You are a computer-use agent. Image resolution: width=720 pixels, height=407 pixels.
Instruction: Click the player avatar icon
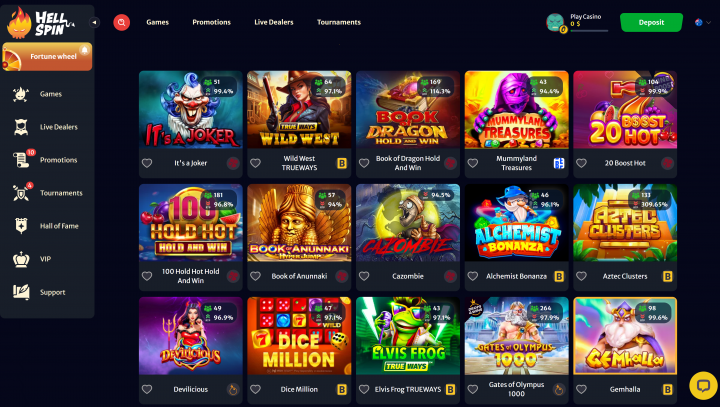click(x=555, y=22)
